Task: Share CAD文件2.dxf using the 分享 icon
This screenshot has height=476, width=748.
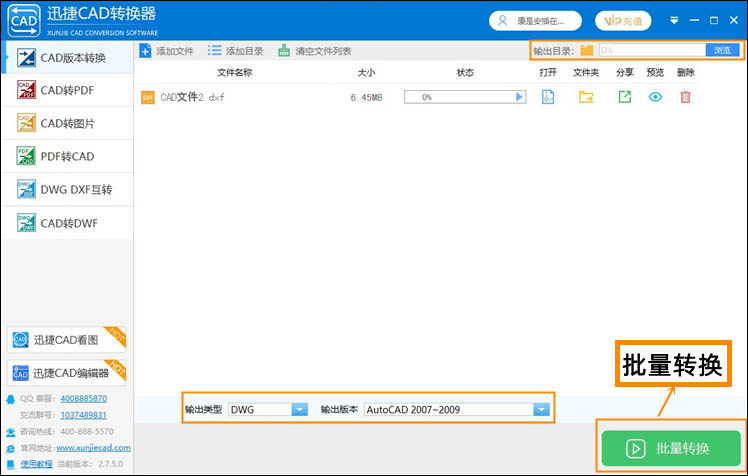Action: tap(624, 97)
